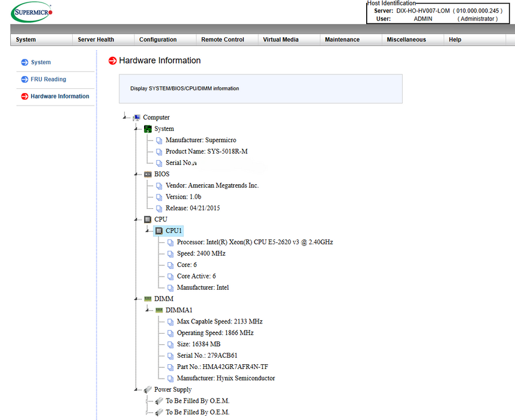Collapse the CPU tree branch
The image size is (515, 420).
[x=136, y=220]
